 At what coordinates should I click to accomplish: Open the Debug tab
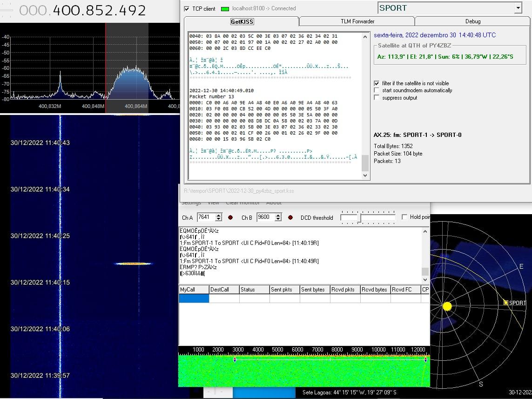(x=472, y=21)
